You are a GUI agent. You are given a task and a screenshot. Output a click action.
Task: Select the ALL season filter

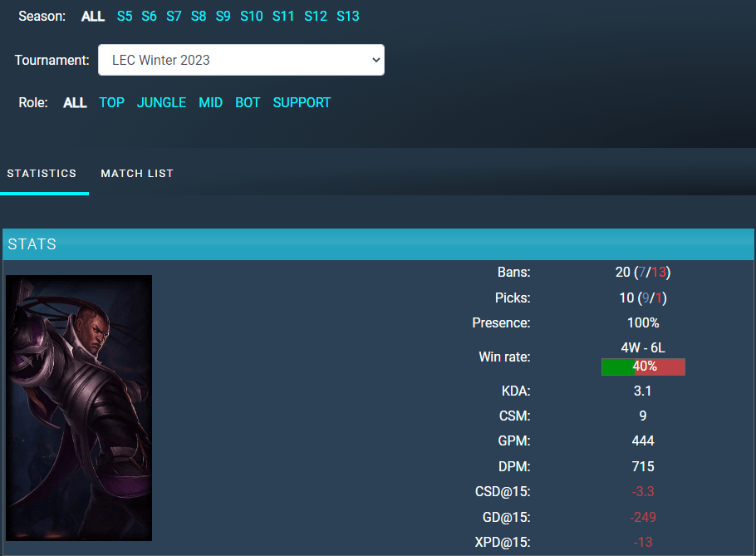pos(92,17)
